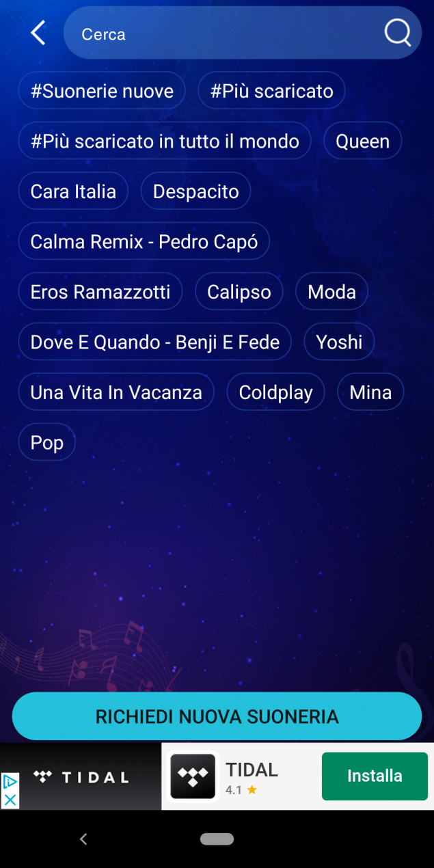Click the TIDAL app logo icon
This screenshot has width=434, height=868.
[x=193, y=776]
